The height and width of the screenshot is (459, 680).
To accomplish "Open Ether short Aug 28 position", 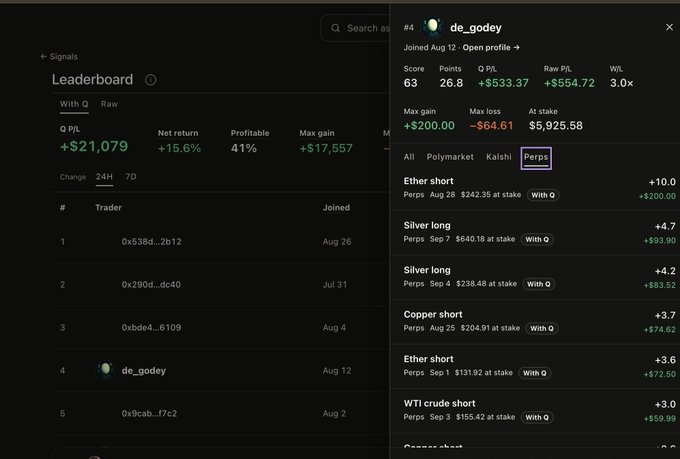I will coord(535,188).
